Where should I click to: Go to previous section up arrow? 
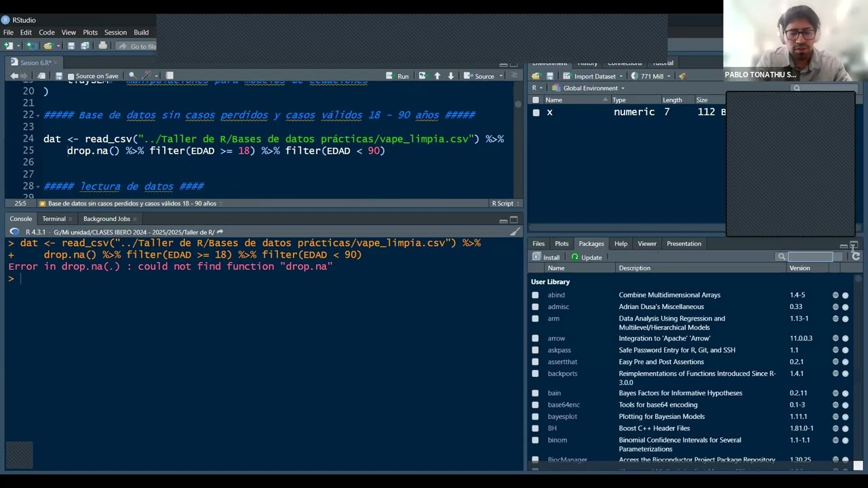[x=437, y=76]
